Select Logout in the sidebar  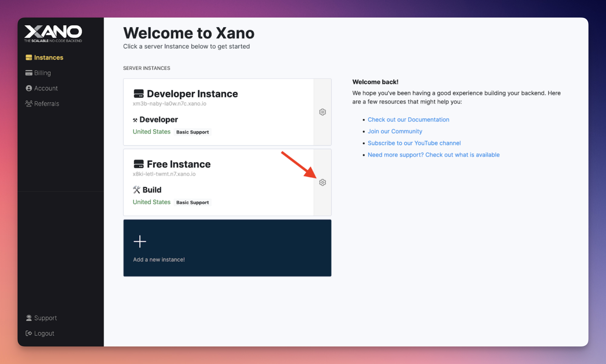(40, 333)
